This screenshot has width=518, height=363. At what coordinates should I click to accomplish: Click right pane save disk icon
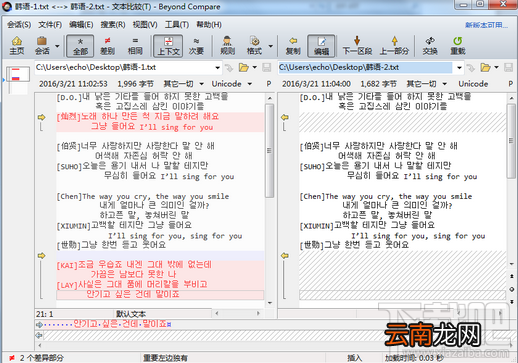coord(508,68)
